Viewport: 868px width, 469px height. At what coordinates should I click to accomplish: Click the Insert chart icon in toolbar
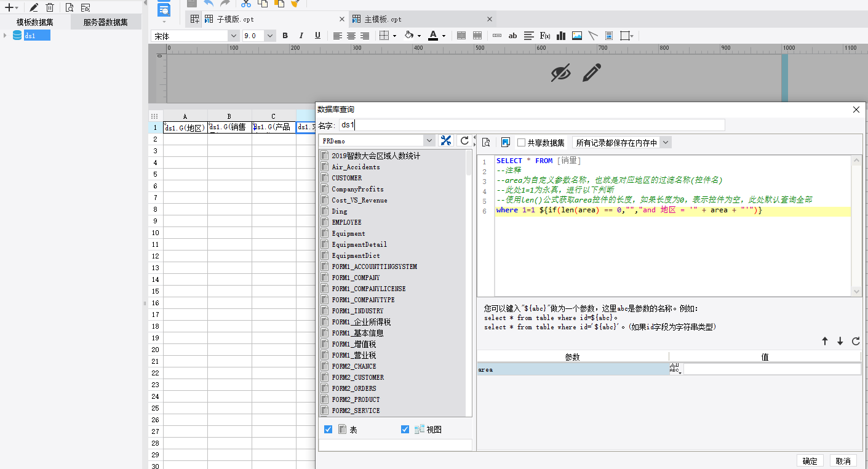click(561, 36)
